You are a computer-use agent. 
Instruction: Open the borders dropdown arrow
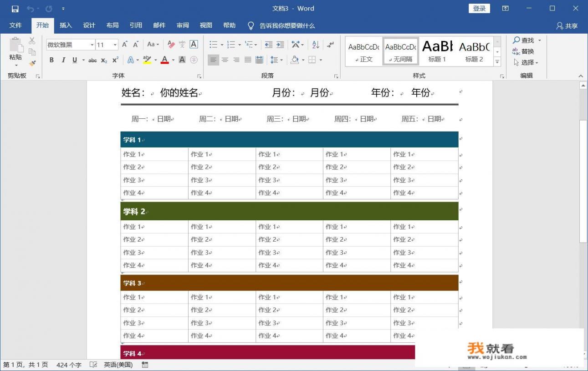point(321,60)
